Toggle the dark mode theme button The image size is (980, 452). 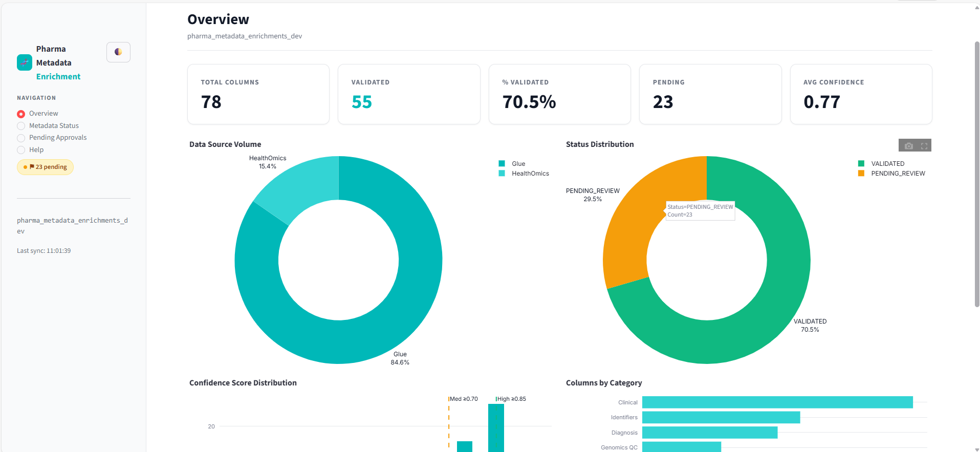click(x=118, y=52)
